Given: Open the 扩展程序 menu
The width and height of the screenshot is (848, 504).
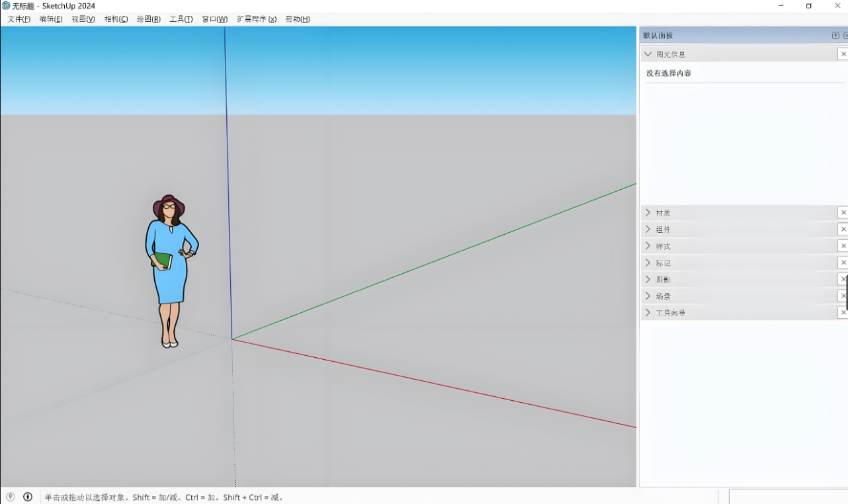Looking at the screenshot, I should point(257,19).
